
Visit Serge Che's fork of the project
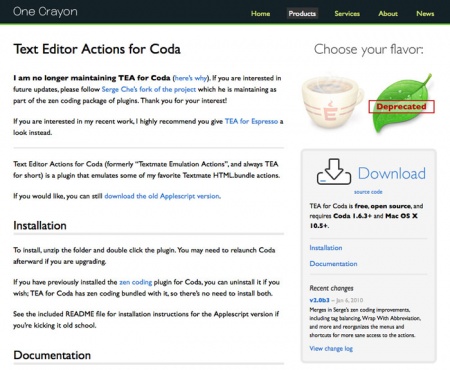(x=149, y=89)
